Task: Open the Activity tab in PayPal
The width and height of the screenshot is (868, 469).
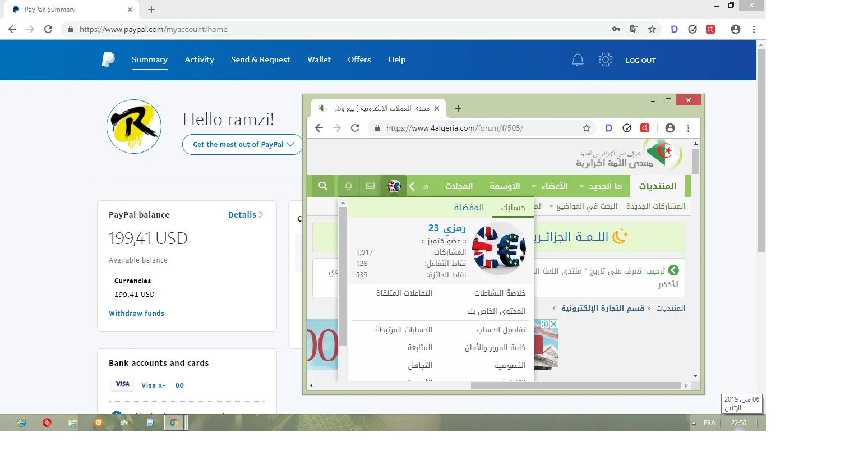Action: [199, 59]
